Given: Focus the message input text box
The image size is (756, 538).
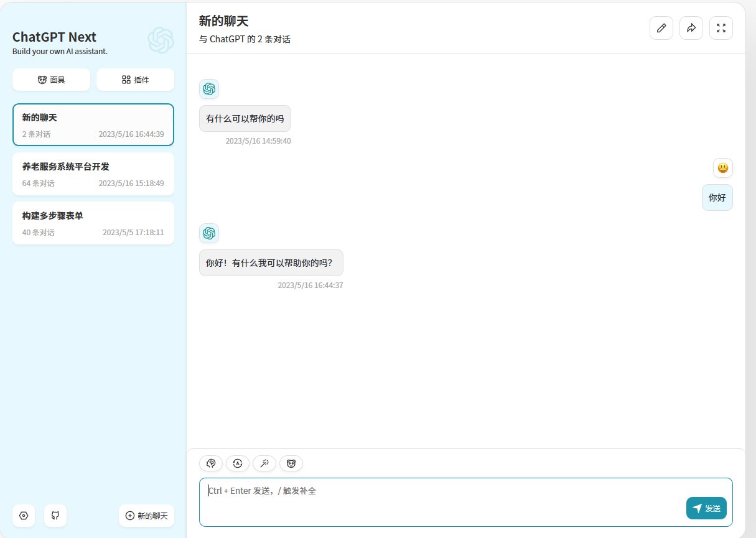Looking at the screenshot, I should 436,498.
